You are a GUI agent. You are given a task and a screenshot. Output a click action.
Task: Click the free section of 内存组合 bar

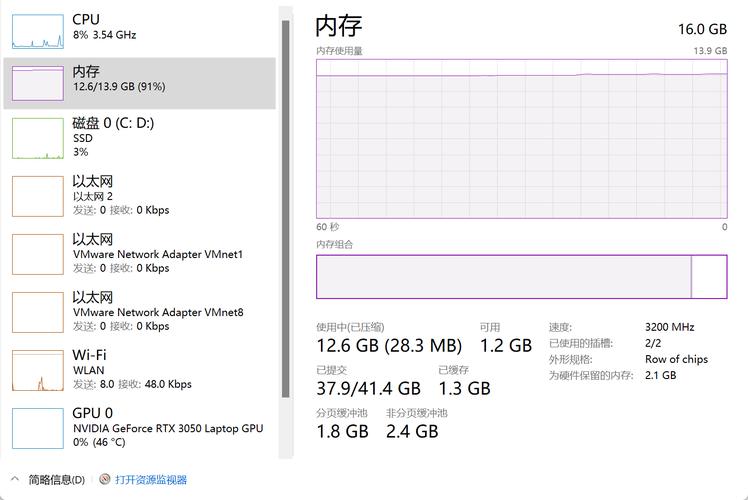coord(709,277)
